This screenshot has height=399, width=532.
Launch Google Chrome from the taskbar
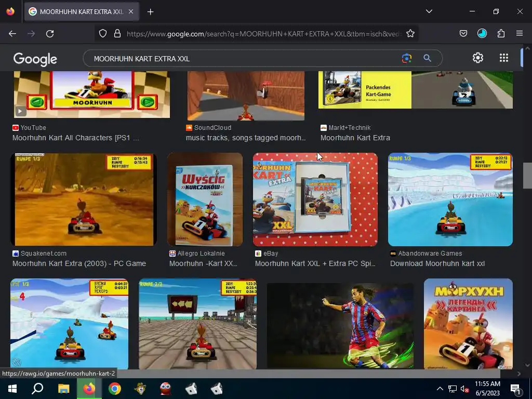(x=115, y=389)
